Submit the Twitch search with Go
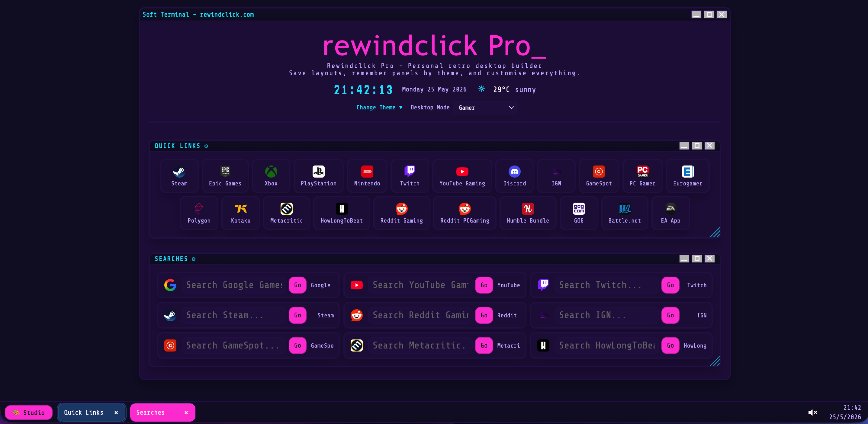 tap(670, 285)
